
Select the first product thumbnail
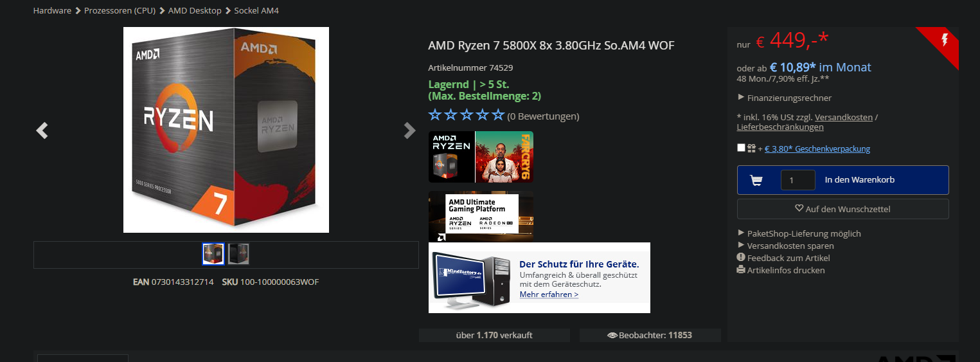[x=213, y=254]
